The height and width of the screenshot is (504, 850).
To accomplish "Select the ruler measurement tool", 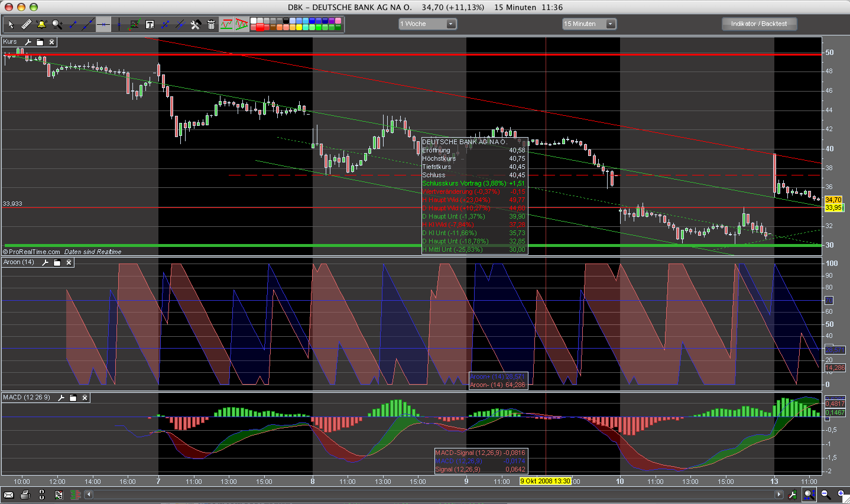I will point(26,24).
